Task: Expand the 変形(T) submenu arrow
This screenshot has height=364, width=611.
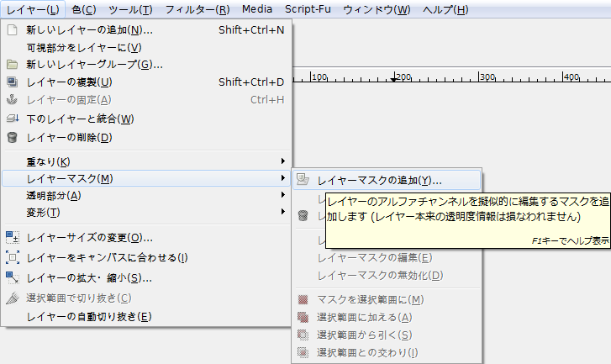Action: [x=283, y=212]
